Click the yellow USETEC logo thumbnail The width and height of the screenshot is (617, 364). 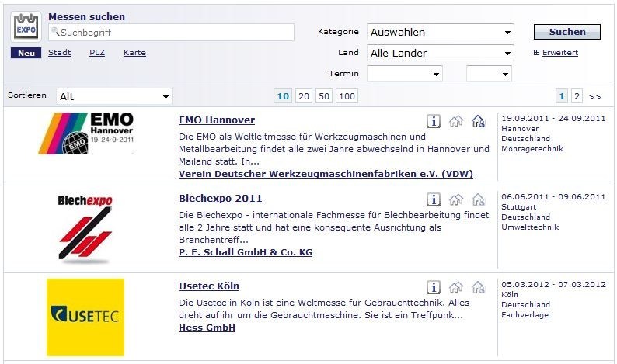(x=85, y=317)
